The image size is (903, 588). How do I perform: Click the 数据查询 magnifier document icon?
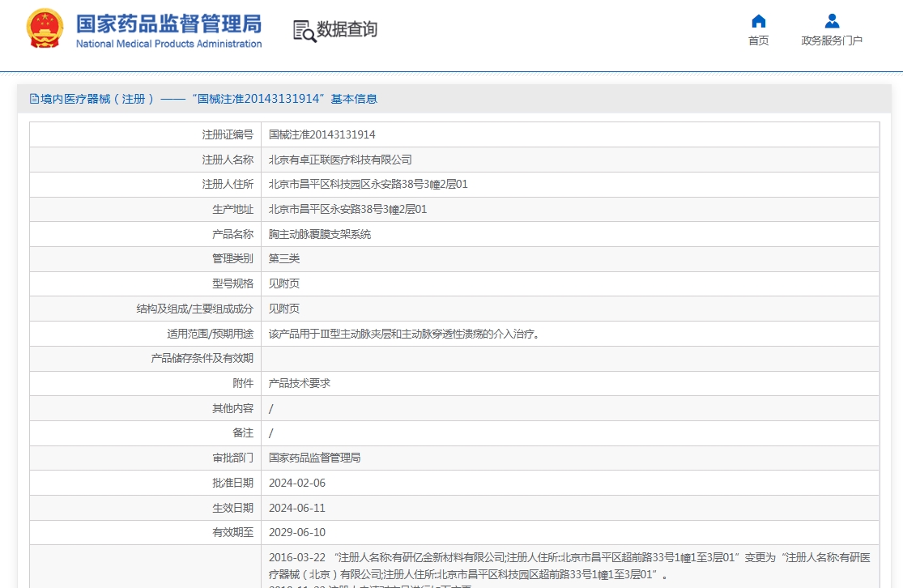point(304,31)
